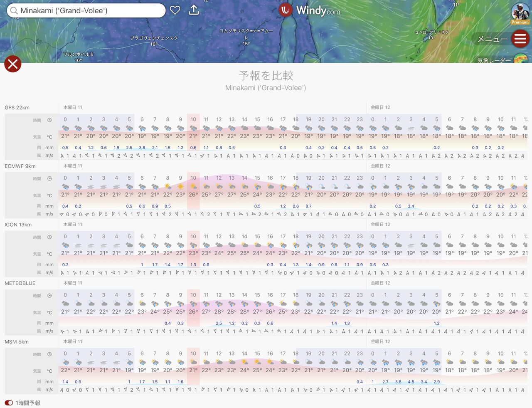This screenshot has height=408, width=532.
Task: Click ECMWF rain value 2.4 Friday hour 3
Action: [411, 206]
